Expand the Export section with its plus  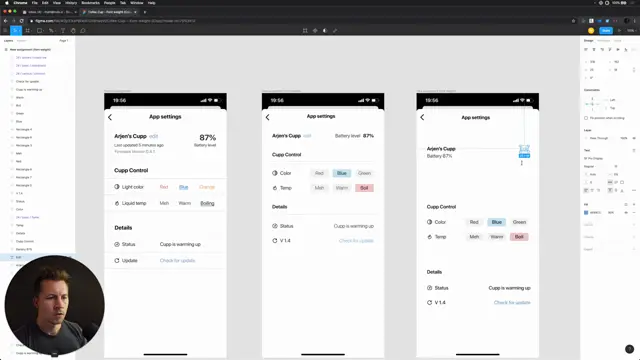click(634, 249)
